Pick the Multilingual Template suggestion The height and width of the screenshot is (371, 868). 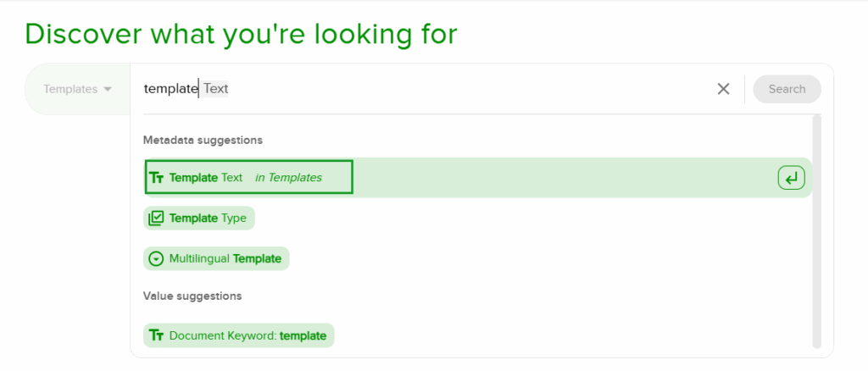[x=225, y=259]
